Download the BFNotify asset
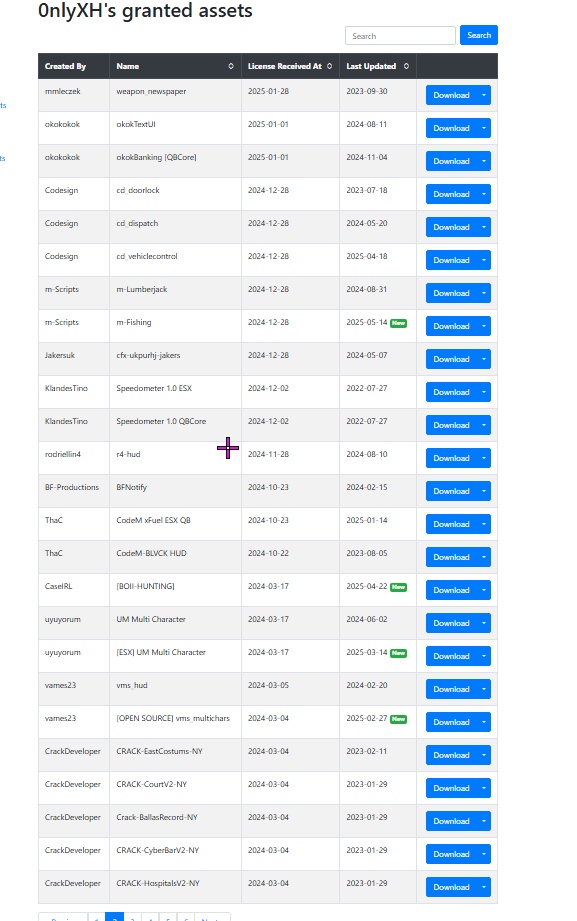The image size is (577, 921). pos(451,491)
